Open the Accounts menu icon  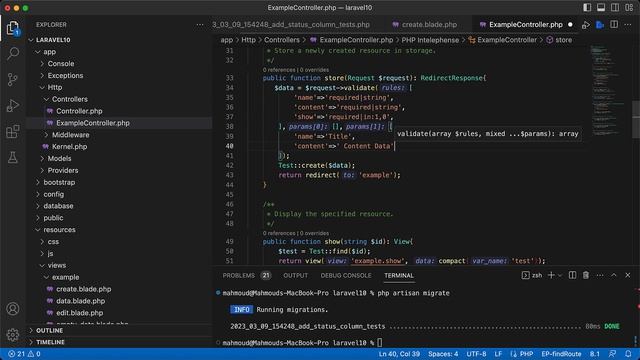point(13,309)
